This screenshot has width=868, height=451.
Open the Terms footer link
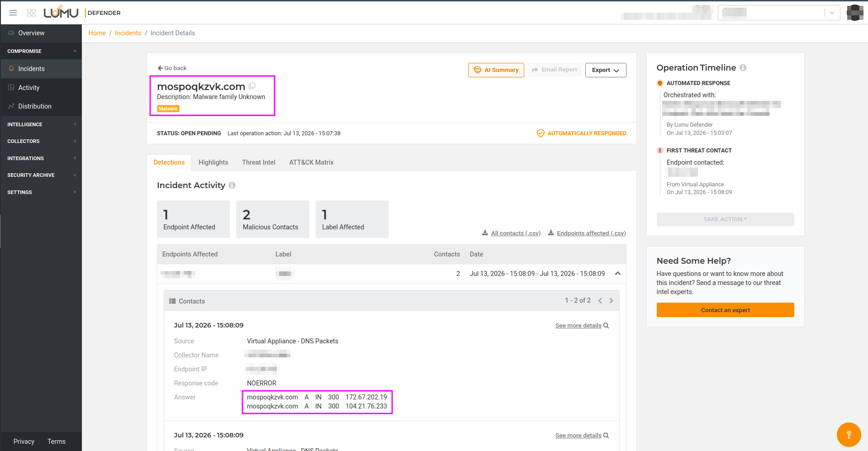coord(57,442)
